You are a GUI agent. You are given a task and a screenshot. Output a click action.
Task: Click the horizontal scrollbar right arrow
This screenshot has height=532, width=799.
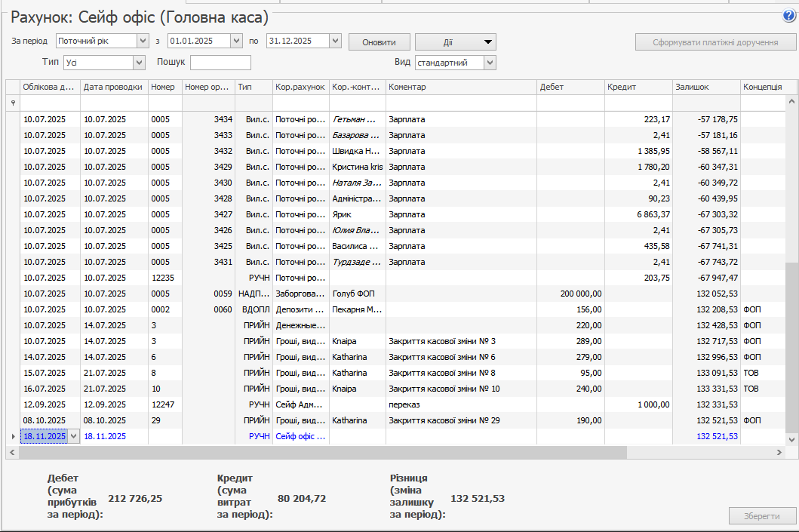click(780, 452)
